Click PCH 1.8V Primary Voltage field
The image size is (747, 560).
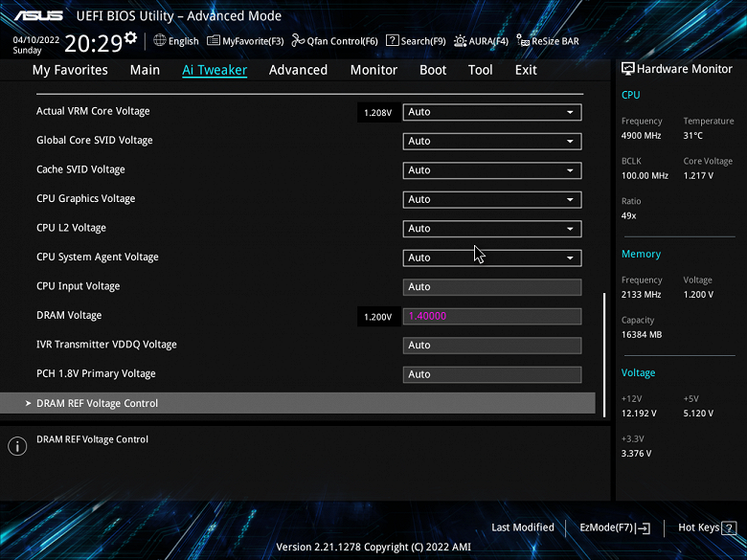(x=492, y=374)
